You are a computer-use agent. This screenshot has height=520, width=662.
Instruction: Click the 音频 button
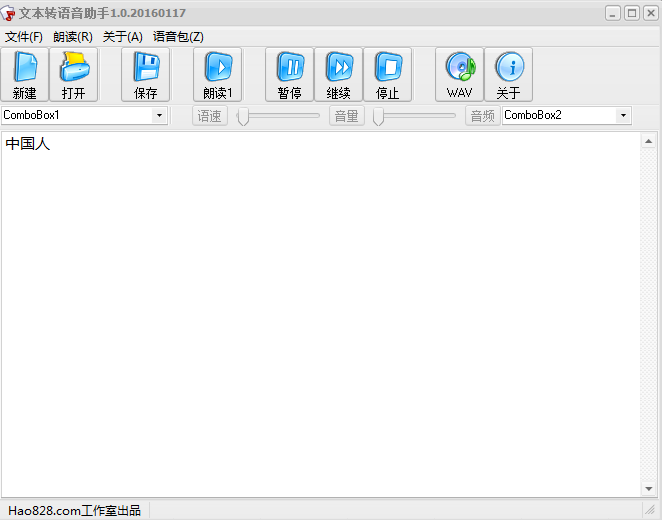(482, 116)
